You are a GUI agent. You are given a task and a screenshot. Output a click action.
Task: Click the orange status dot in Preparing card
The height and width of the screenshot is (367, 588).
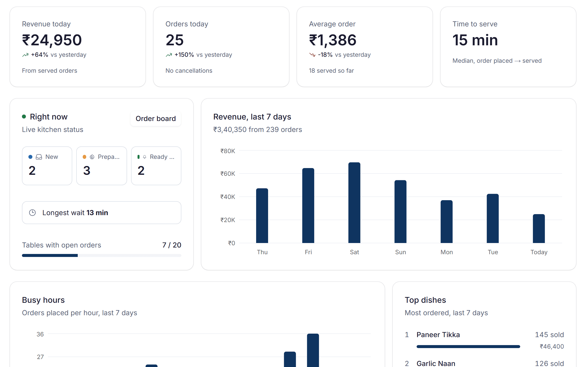(x=84, y=157)
